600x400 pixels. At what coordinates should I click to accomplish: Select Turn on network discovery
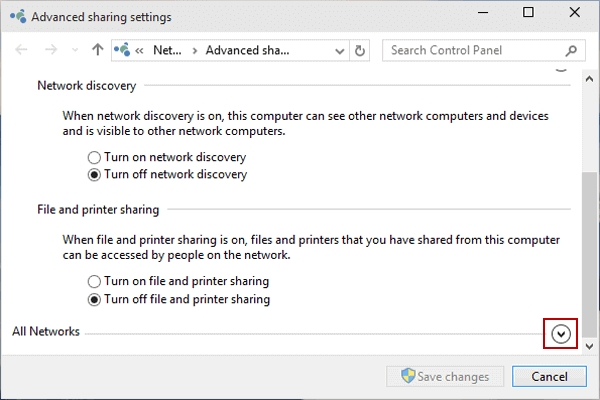point(95,157)
